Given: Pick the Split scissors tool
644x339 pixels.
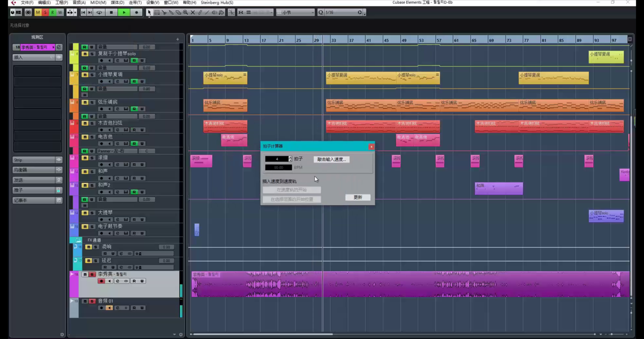Looking at the screenshot, I should point(164,12).
